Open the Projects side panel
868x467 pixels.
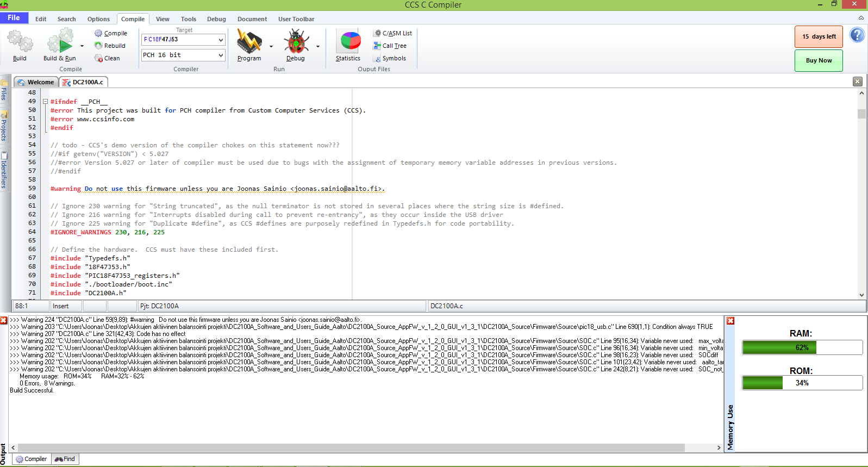(x=4, y=126)
